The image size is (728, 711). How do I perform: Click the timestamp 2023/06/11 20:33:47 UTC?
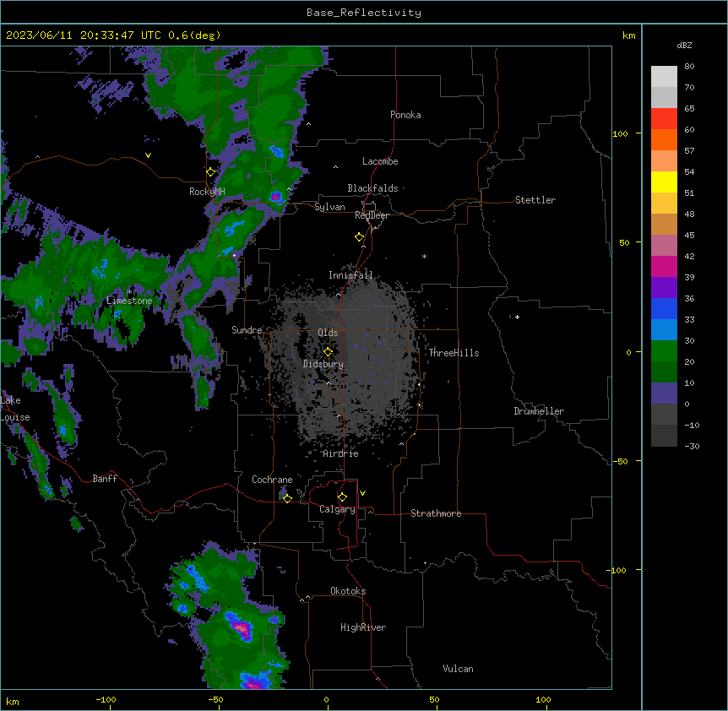[84, 35]
